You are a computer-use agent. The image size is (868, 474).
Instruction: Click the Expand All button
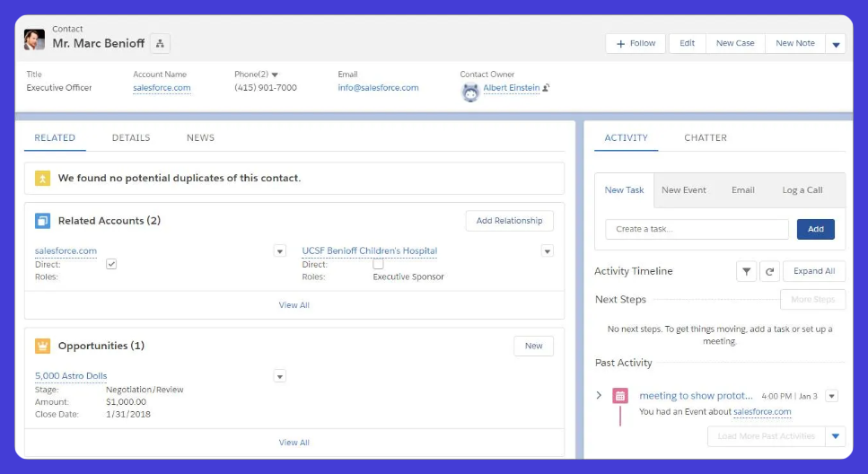coord(814,271)
